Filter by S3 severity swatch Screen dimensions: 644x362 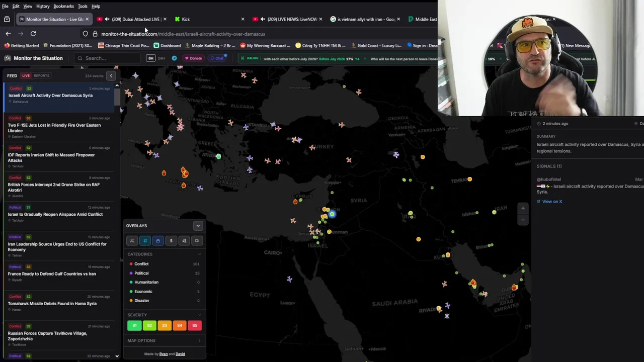click(x=165, y=325)
